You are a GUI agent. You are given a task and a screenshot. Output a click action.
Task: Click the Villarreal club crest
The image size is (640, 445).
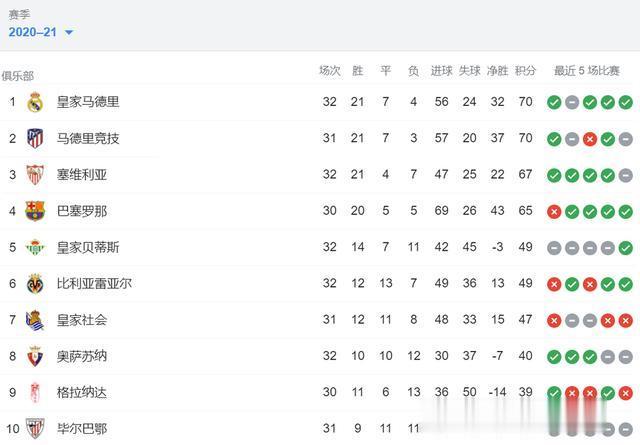pos(35,283)
